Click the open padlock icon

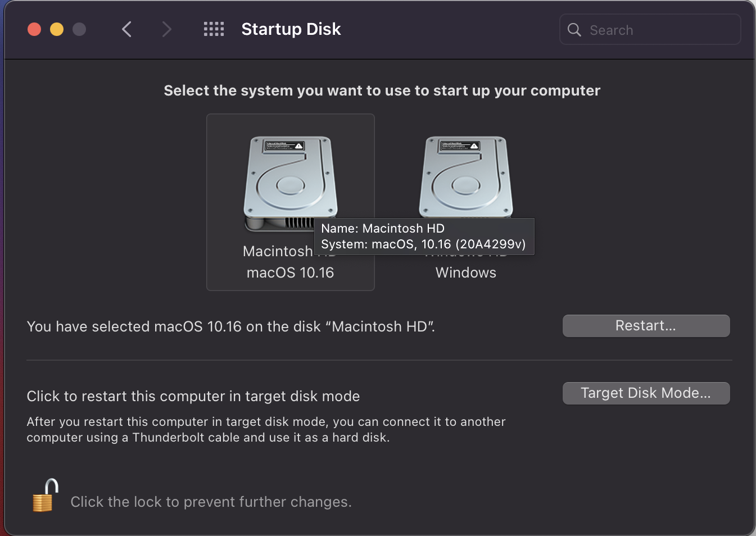click(x=46, y=496)
